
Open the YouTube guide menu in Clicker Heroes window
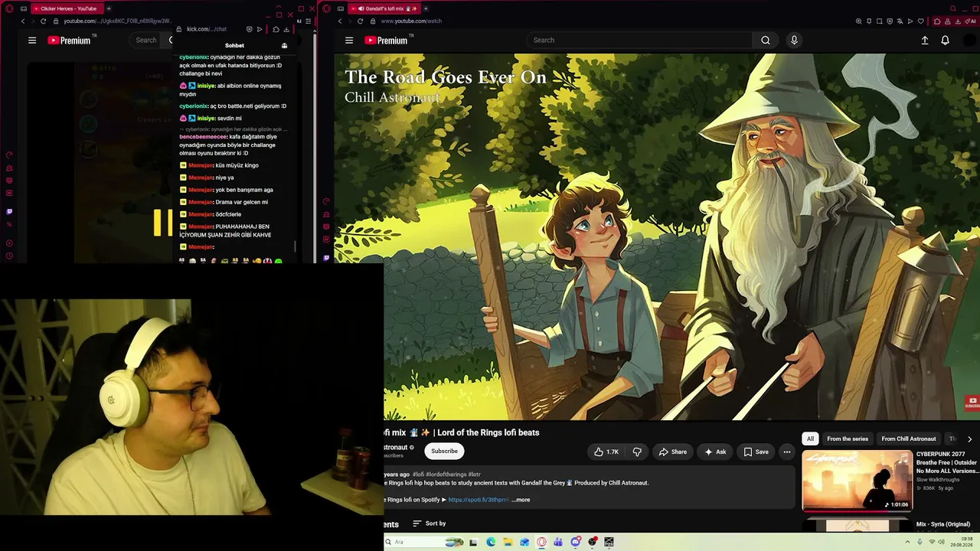[32, 41]
